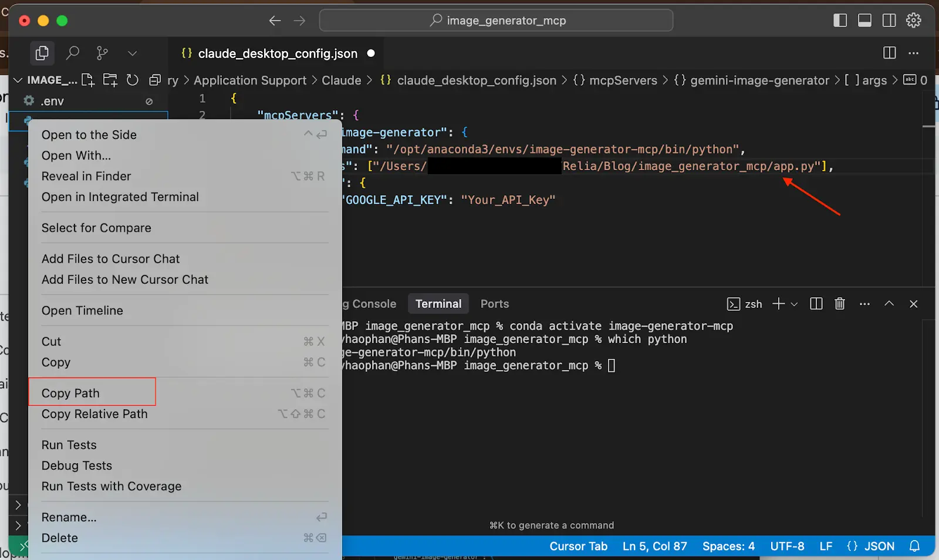Refresh the explorer file tree
Screen dimensions: 939x560
point(133,80)
